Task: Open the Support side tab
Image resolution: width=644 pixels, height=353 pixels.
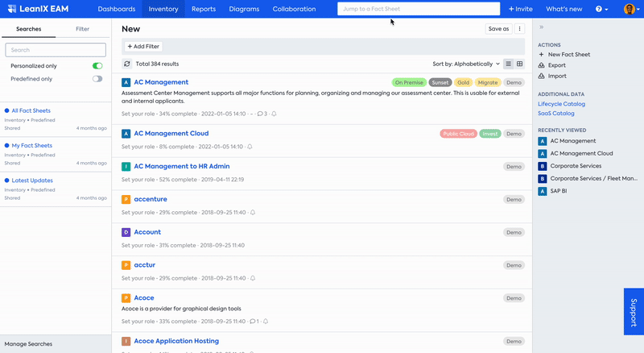Action: [634, 312]
